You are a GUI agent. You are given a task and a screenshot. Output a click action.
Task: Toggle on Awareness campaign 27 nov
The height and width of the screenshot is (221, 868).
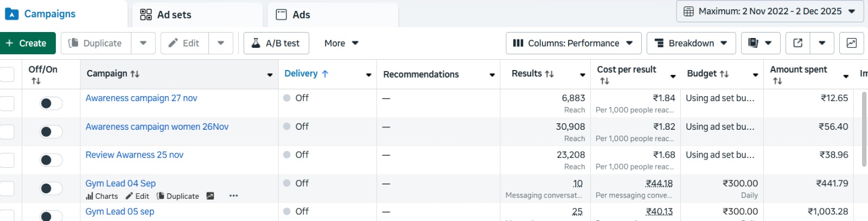[x=51, y=103]
